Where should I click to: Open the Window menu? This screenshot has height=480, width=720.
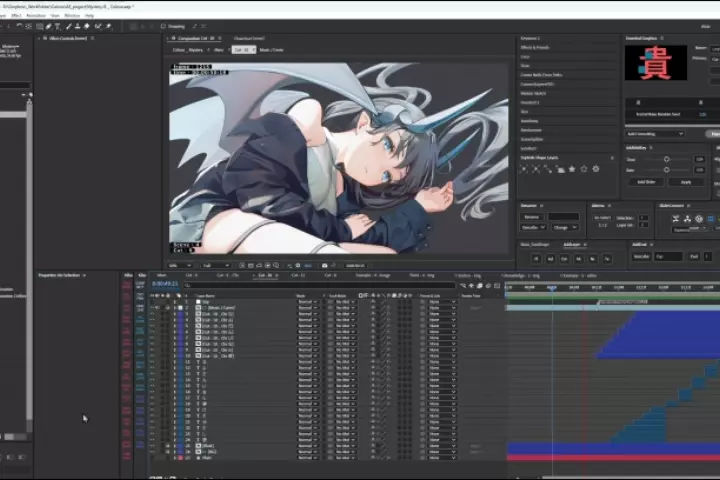(72, 16)
